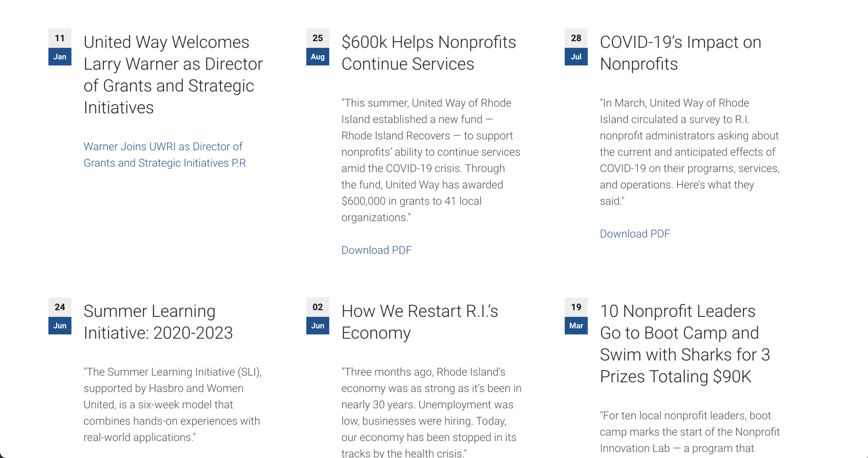868x458 pixels.
Task: Click the 02 Jun date badge
Action: click(318, 316)
